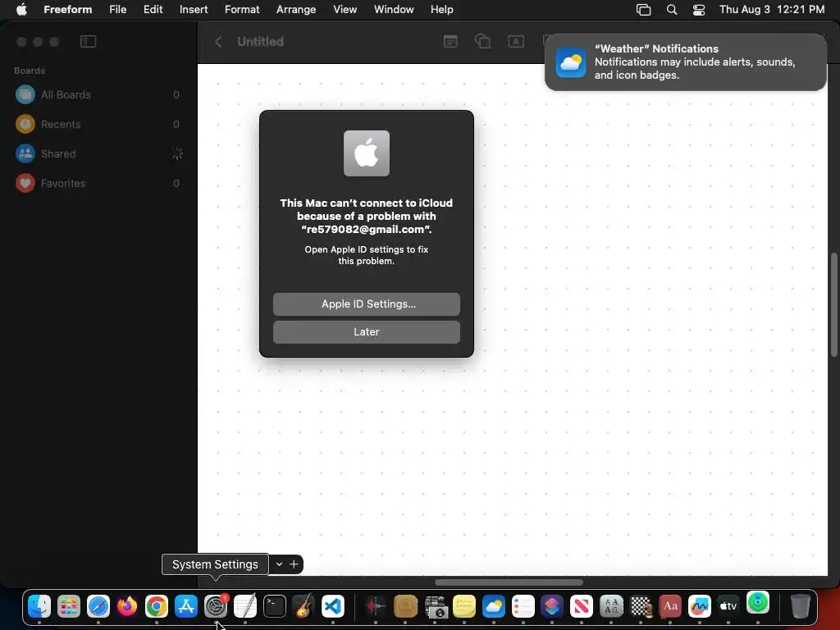This screenshot has width=840, height=630.
Task: Open Apple TV from the Dock
Action: tap(728, 606)
